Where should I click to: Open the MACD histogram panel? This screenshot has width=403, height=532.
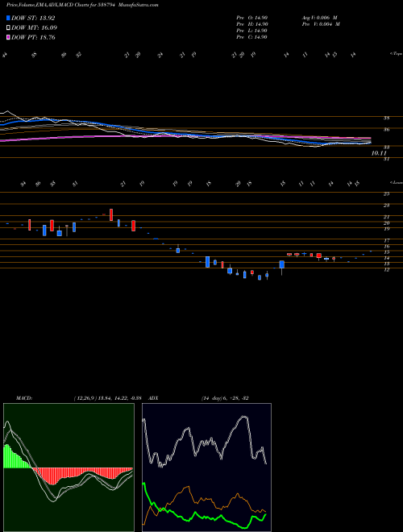(x=69, y=468)
